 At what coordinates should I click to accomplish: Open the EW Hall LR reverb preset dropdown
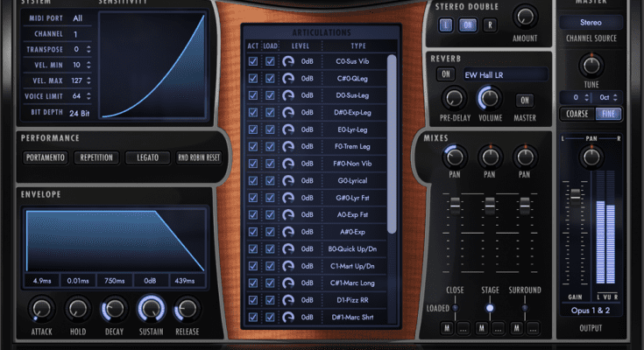pos(504,74)
